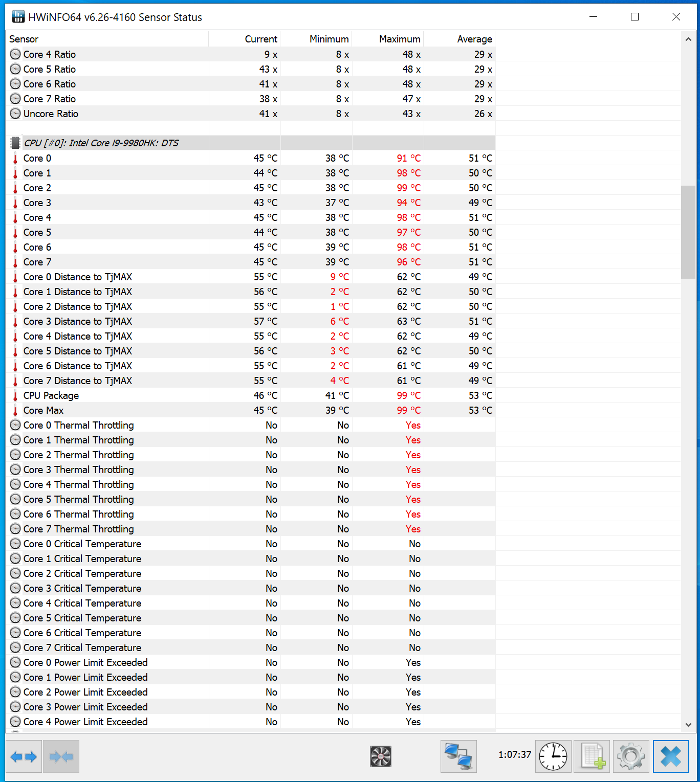Select Core 4 Critical Temperature row
Image resolution: width=700 pixels, height=782 pixels.
tap(251, 603)
